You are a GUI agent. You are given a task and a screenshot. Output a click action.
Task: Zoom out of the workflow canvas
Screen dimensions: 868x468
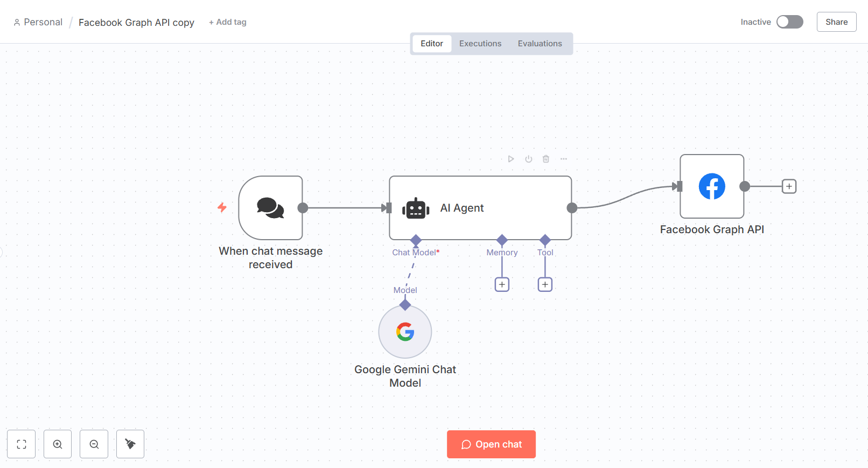coord(94,444)
